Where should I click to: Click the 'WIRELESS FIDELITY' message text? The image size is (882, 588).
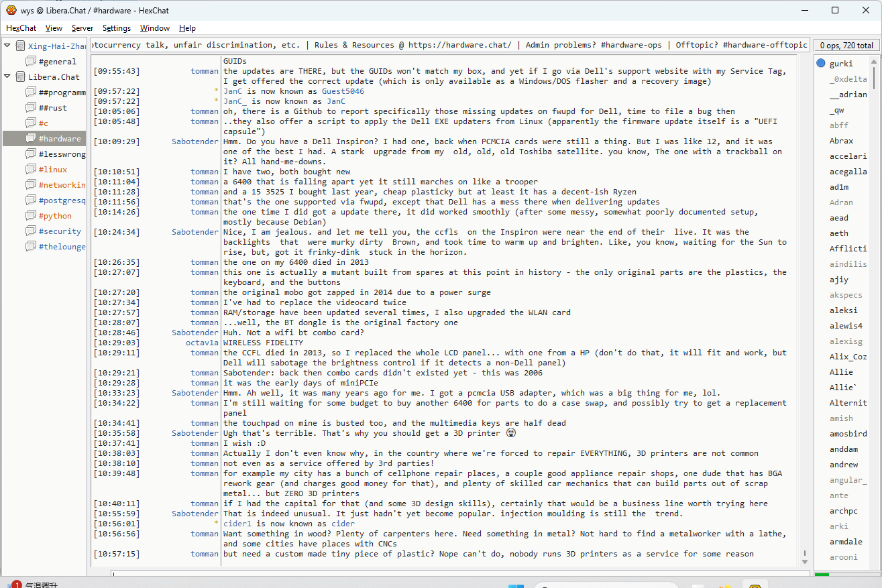[x=263, y=343]
